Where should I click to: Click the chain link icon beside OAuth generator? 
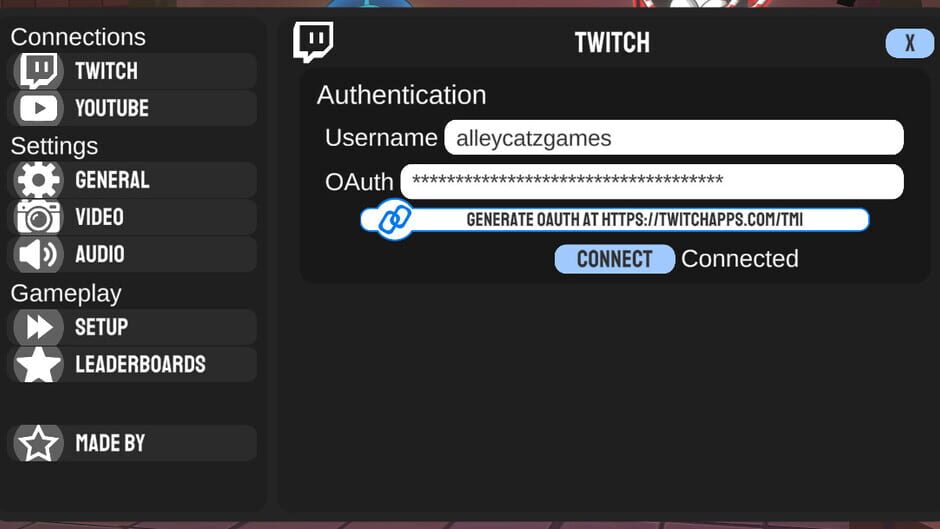pos(394,220)
